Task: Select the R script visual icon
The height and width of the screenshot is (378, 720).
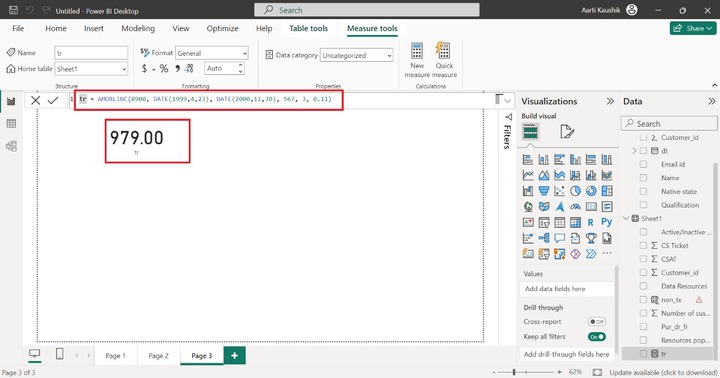Action: (591, 223)
